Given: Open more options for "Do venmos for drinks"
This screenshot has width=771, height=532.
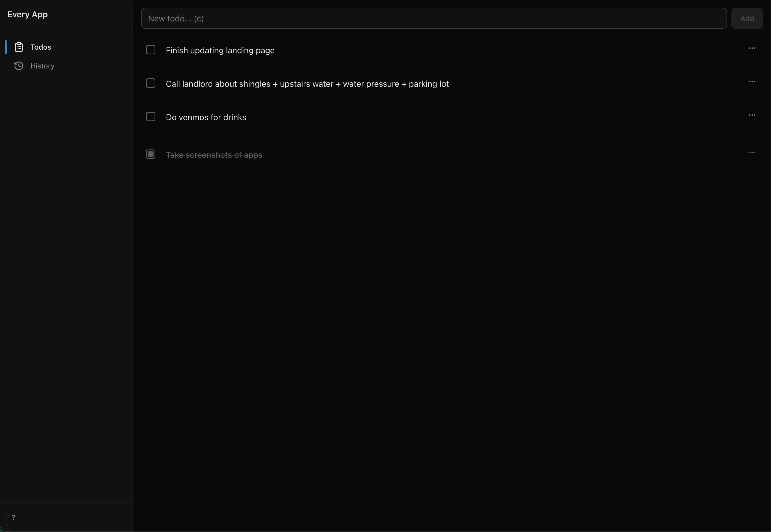Looking at the screenshot, I should [x=752, y=115].
